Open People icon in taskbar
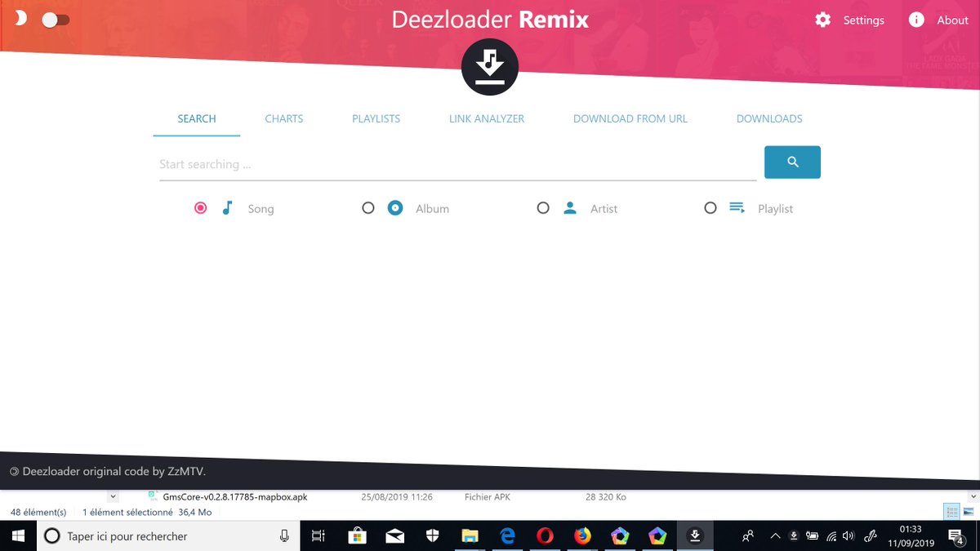Screen dimensions: 980x551 [x=748, y=536]
